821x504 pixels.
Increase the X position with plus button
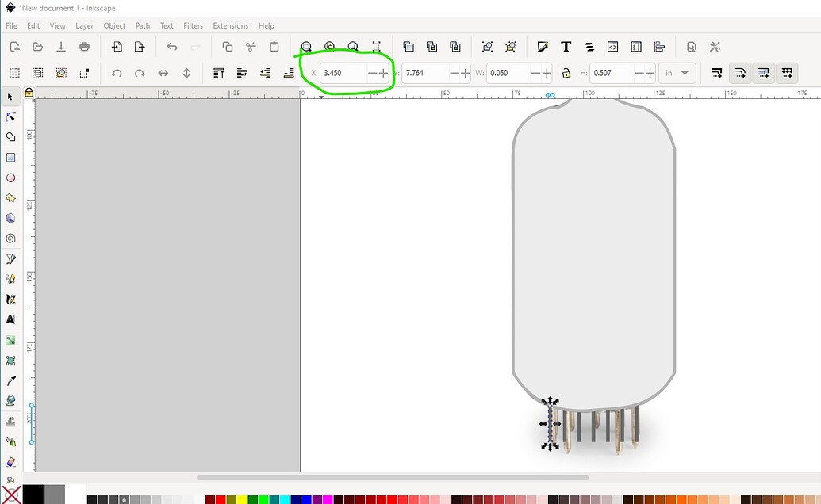coord(384,73)
